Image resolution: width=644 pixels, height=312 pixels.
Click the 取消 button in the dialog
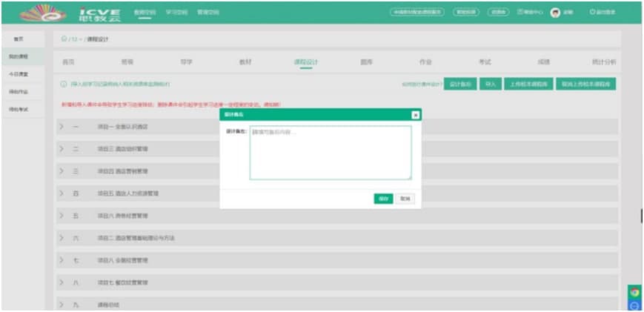click(405, 199)
